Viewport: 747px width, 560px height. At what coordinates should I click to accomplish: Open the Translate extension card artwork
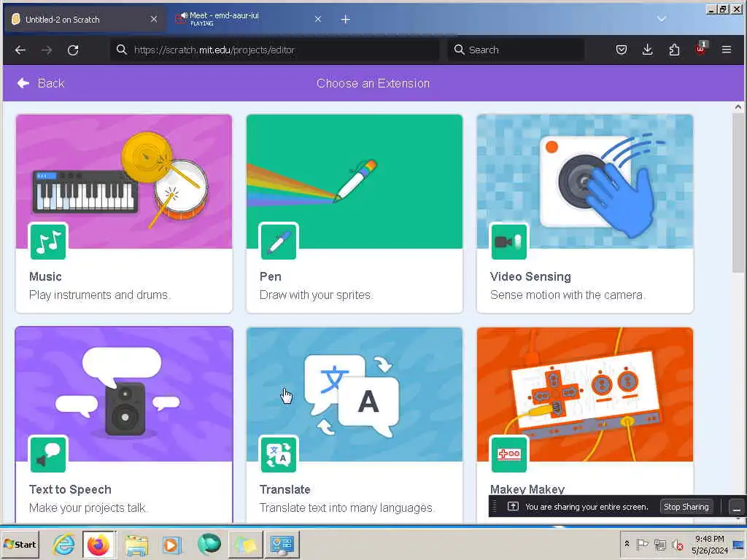(x=355, y=394)
